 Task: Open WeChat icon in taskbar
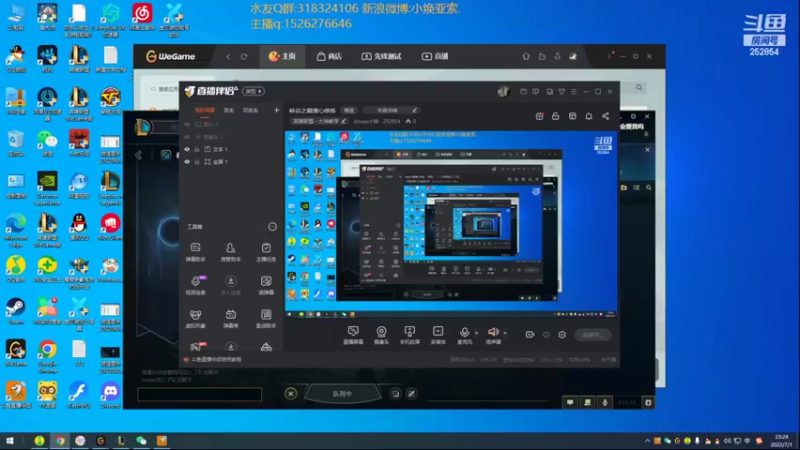[141, 441]
